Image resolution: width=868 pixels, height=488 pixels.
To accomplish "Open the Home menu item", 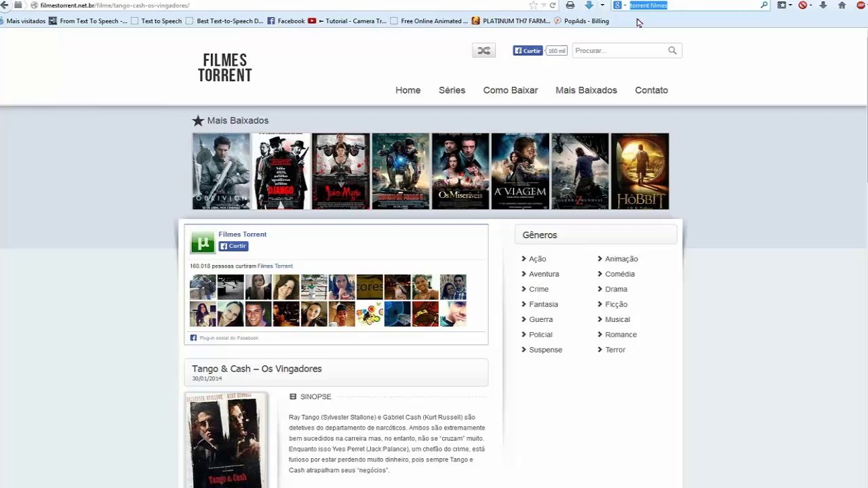I will [x=408, y=90].
